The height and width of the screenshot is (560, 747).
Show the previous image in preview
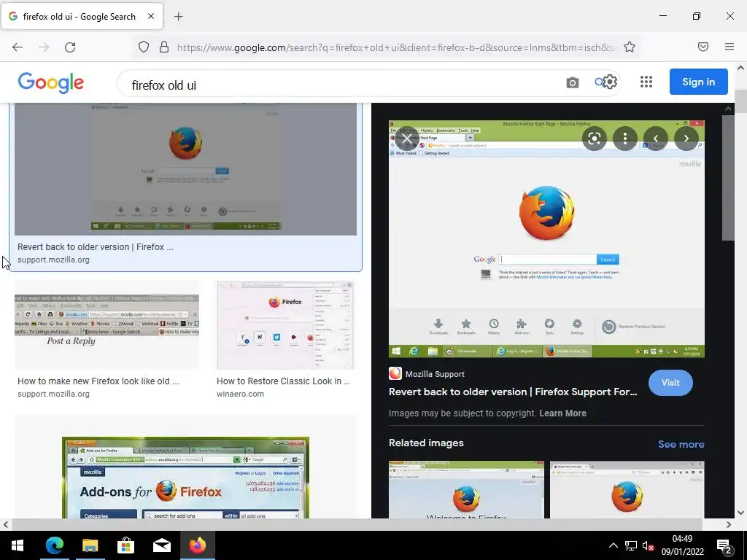click(x=656, y=139)
